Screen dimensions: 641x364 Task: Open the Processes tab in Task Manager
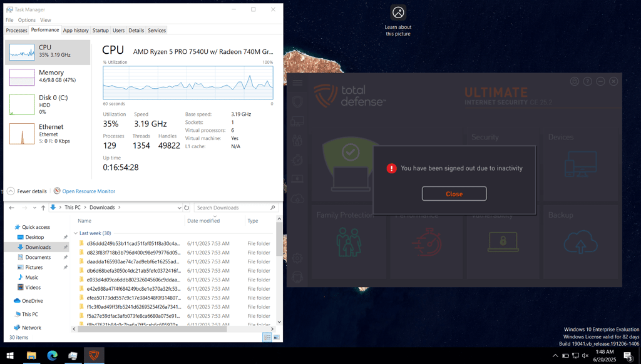coord(17,30)
